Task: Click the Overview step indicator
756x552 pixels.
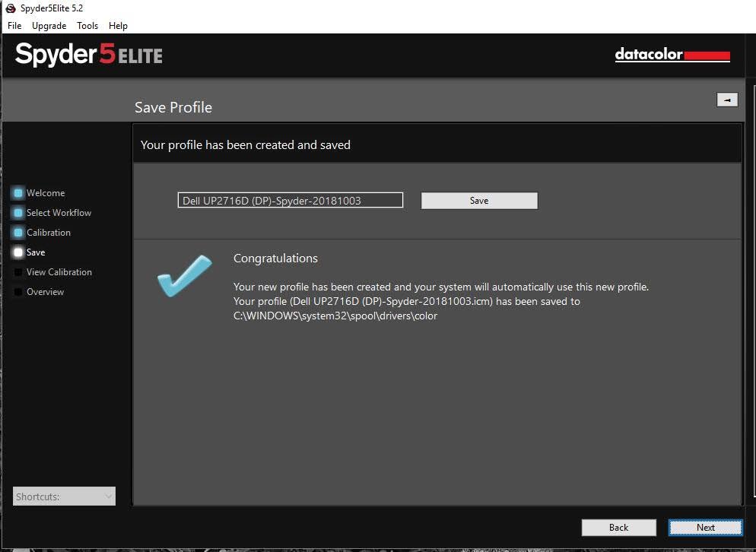Action: [x=18, y=292]
